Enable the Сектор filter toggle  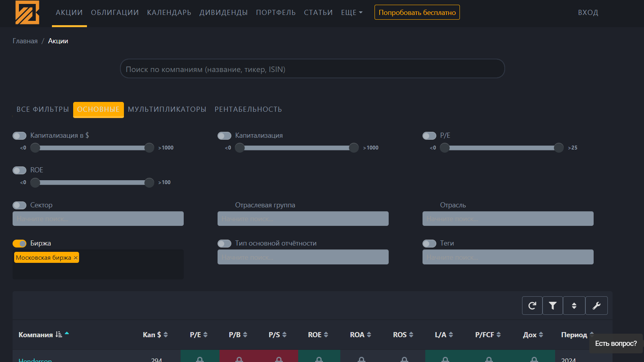[19, 205]
